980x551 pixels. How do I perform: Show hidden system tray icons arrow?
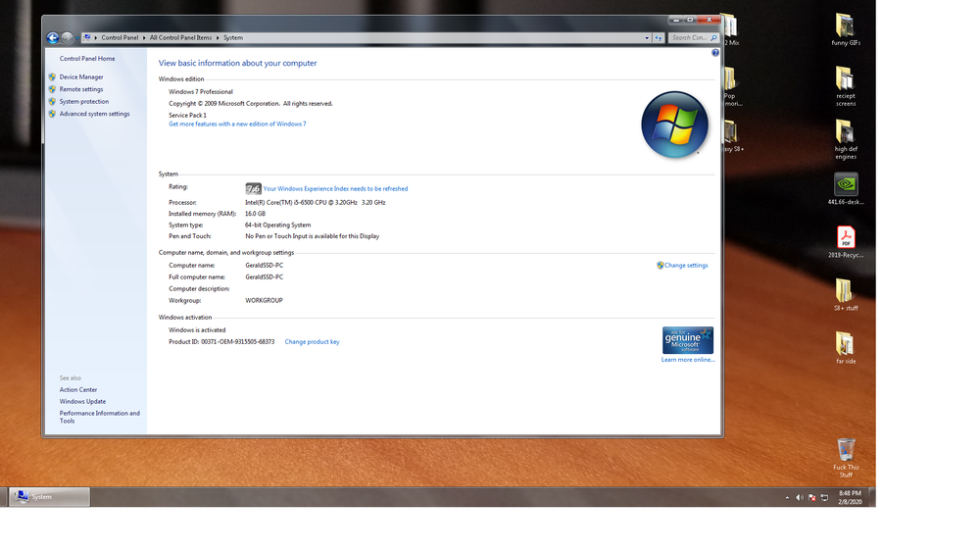pos(787,497)
